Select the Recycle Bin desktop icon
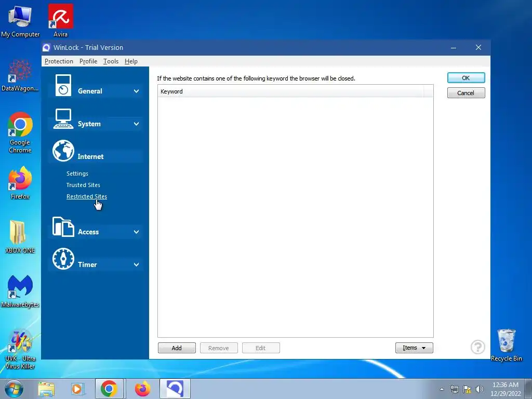 506,345
